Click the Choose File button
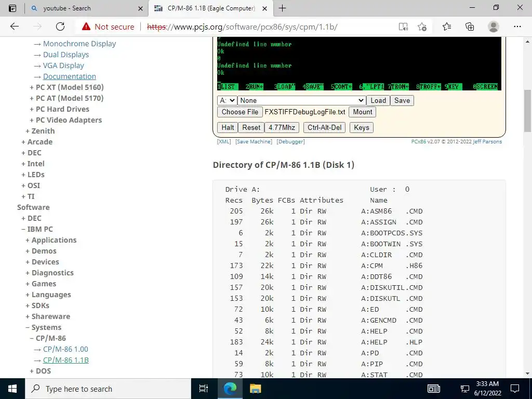This screenshot has height=399, width=532. (240, 112)
